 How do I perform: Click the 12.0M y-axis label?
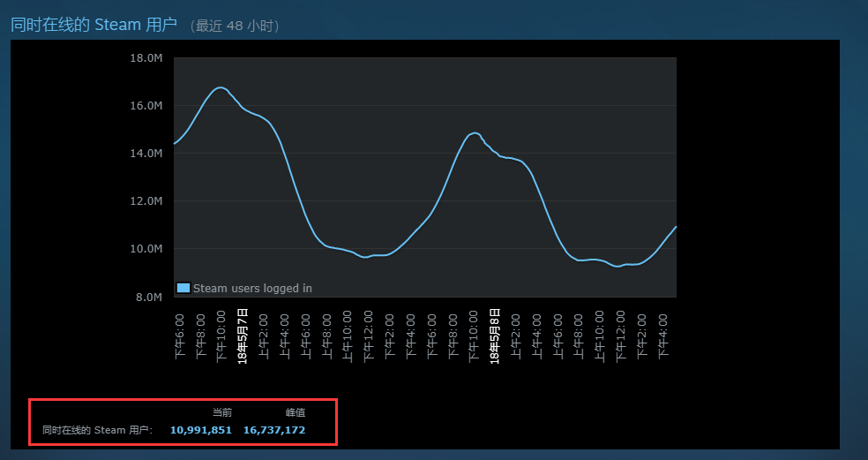pos(146,201)
